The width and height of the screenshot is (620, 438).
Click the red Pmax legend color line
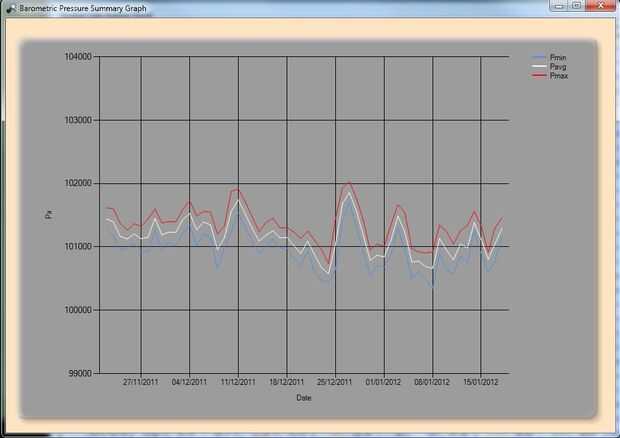click(539, 76)
